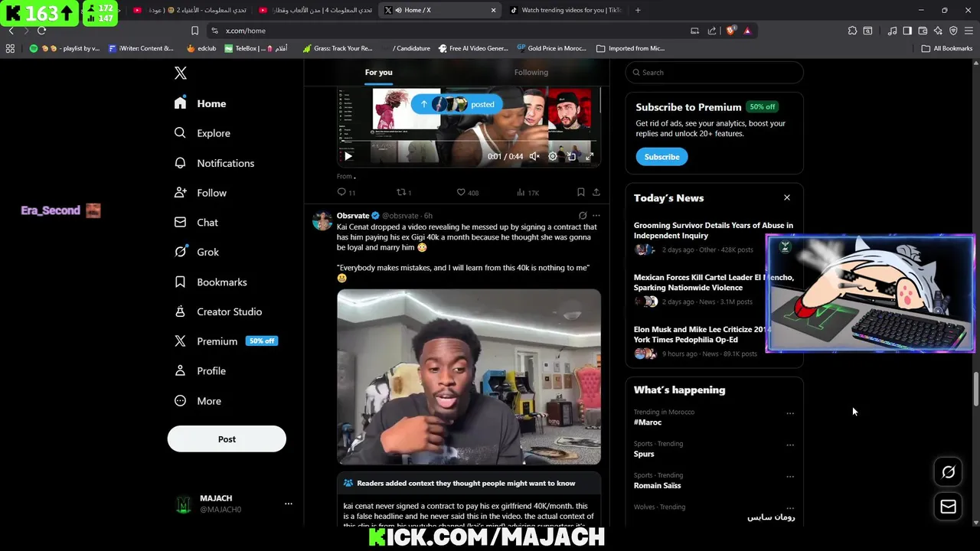Open the Free AI Video Gener... bookmark
This screenshot has height=551, width=980.
[473, 48]
